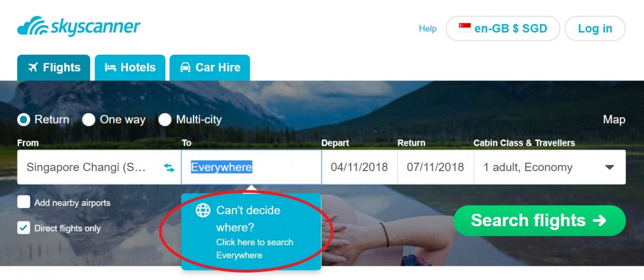The width and height of the screenshot is (644, 280).
Task: Click the Log in button
Action: pyautogui.click(x=595, y=29)
